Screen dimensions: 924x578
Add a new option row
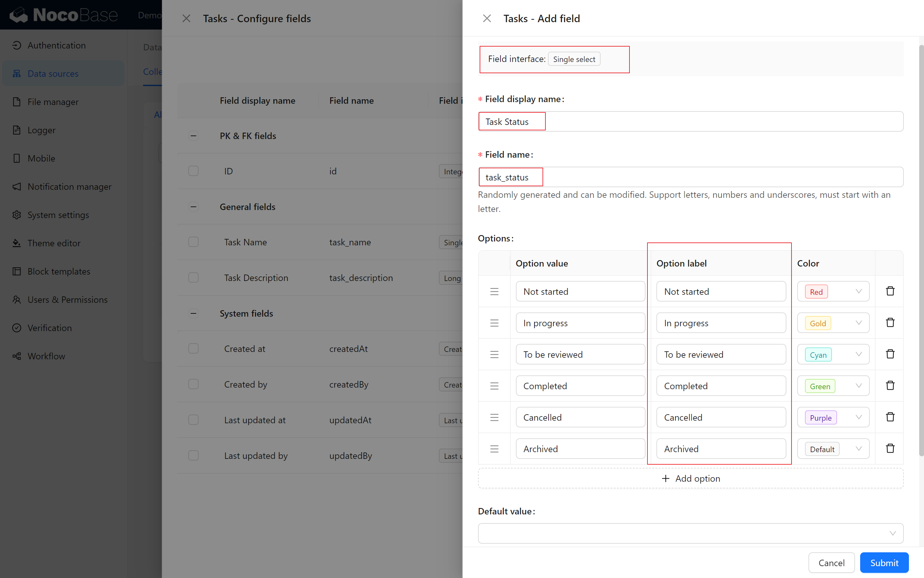(690, 478)
